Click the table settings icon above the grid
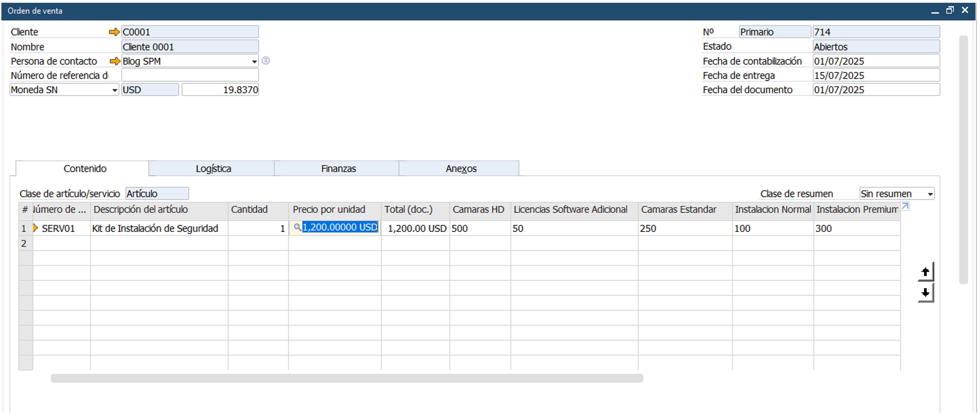The width and height of the screenshot is (980, 415). (906, 206)
